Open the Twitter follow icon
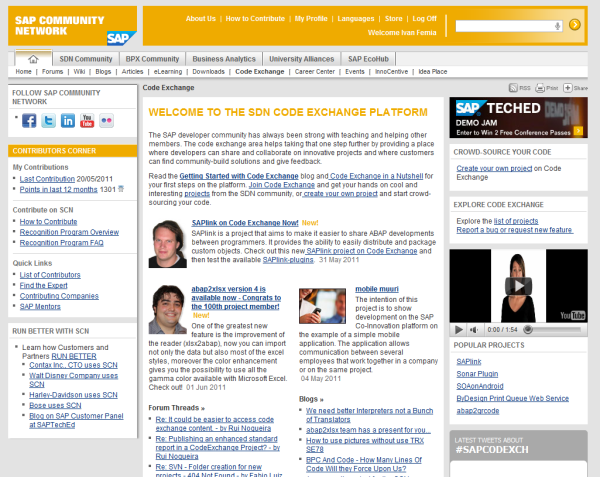This screenshot has height=477, width=600. tap(49, 120)
